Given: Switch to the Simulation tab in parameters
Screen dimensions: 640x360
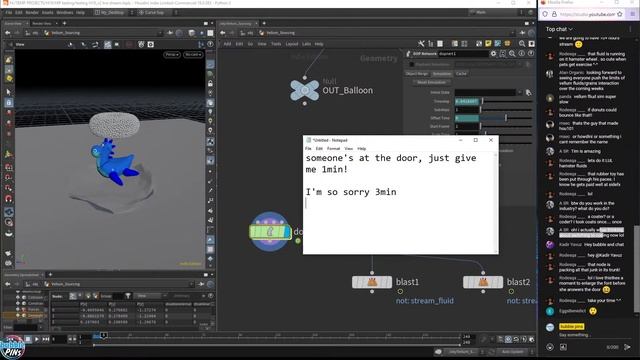Looking at the screenshot, I should [x=442, y=74].
